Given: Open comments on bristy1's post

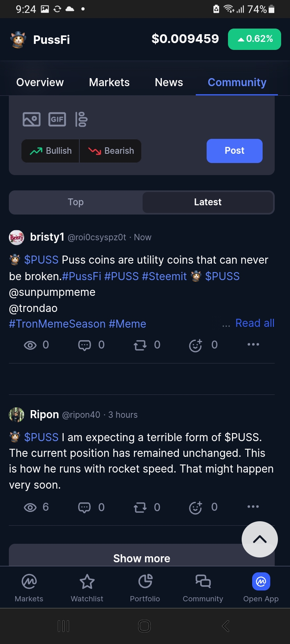Looking at the screenshot, I should pyautogui.click(x=85, y=345).
